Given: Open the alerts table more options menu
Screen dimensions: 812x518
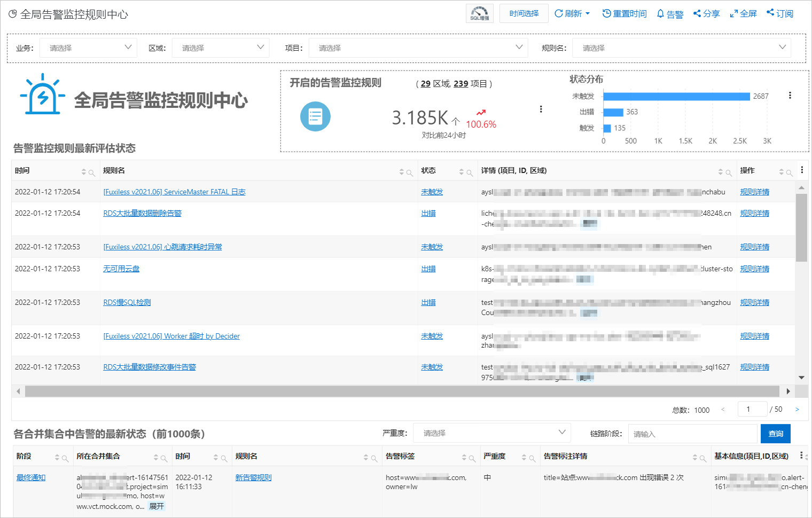Looking at the screenshot, I should 801,456.
